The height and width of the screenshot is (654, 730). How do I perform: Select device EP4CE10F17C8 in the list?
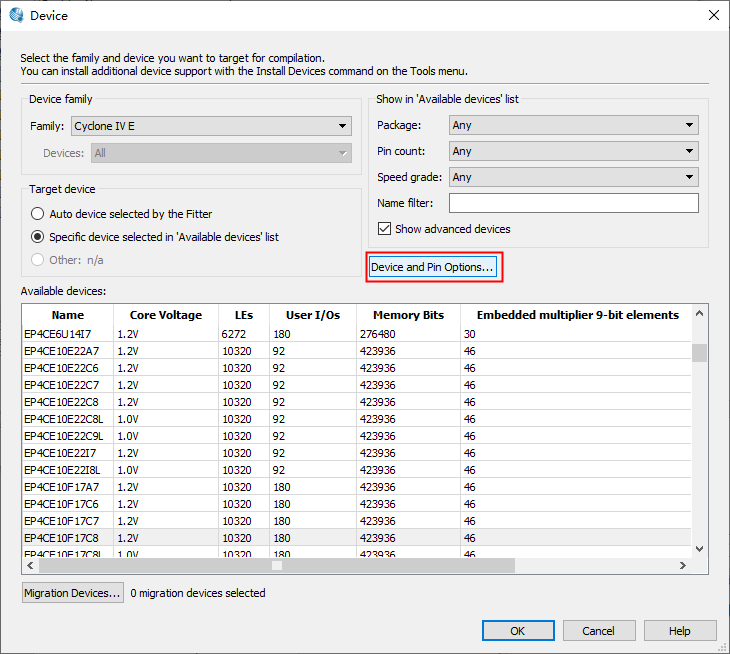pos(61,537)
